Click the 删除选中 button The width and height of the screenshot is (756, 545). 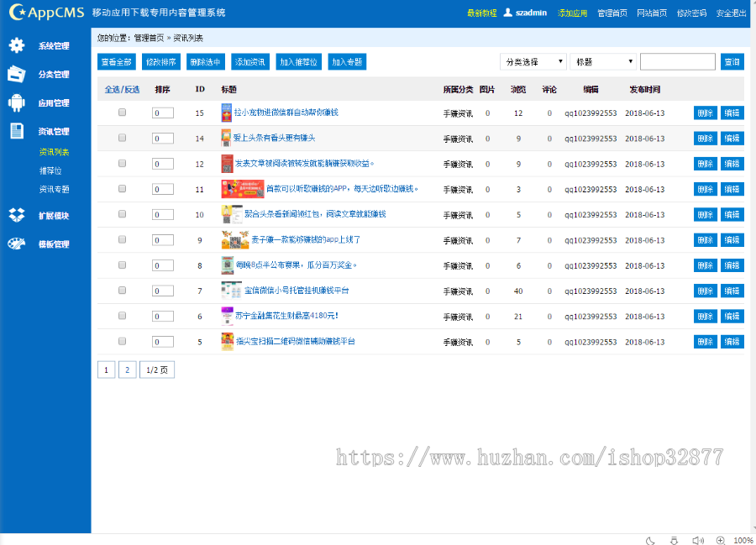click(206, 61)
